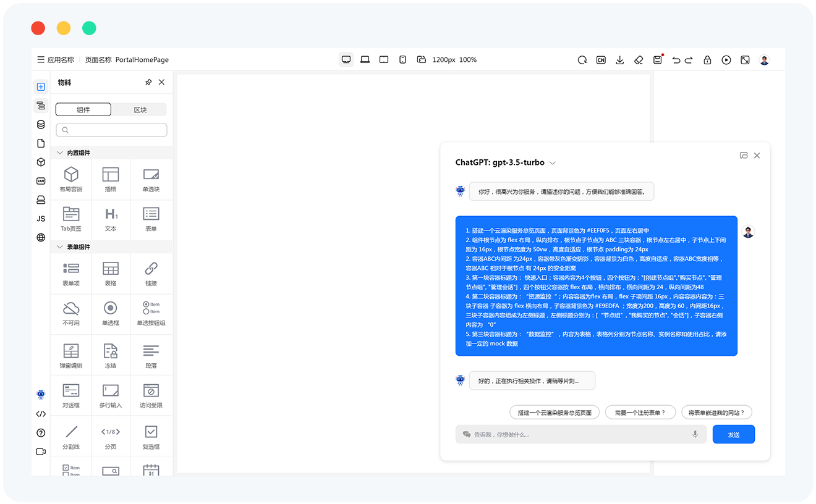This screenshot has width=816, height=504.
Task: Unpin the 物料 panel using the pin icon
Action: coord(149,82)
